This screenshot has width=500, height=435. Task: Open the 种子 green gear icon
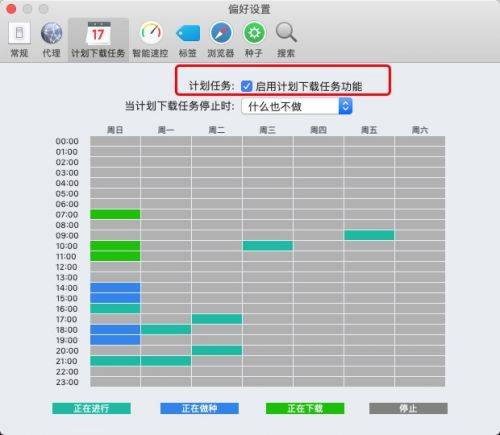254,33
